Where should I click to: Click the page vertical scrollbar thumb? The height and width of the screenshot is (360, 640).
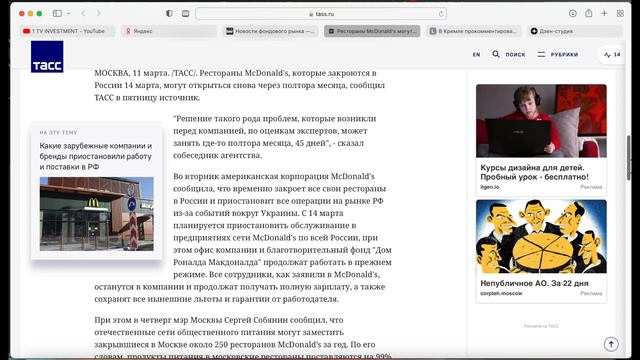point(629,158)
